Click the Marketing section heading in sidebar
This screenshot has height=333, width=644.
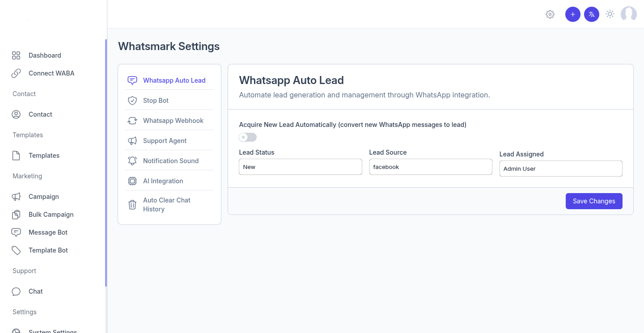(27, 176)
